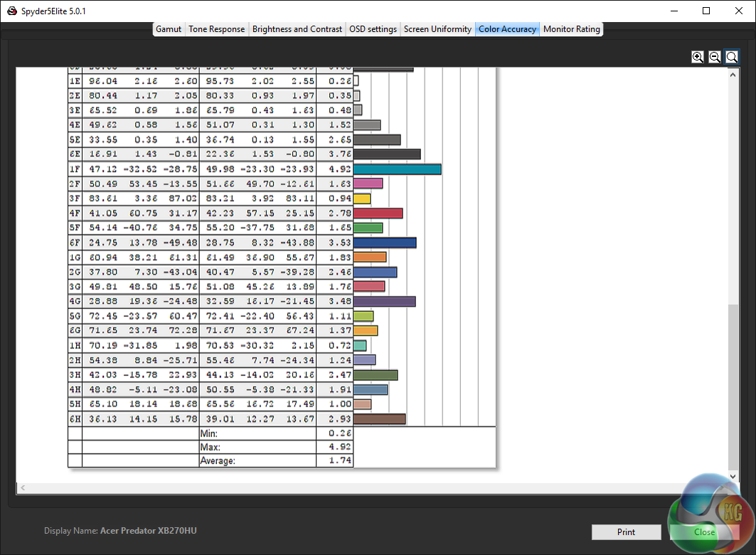Image resolution: width=756 pixels, height=555 pixels.
Task: Click the olive green 3H delta bar
Action: (x=376, y=375)
